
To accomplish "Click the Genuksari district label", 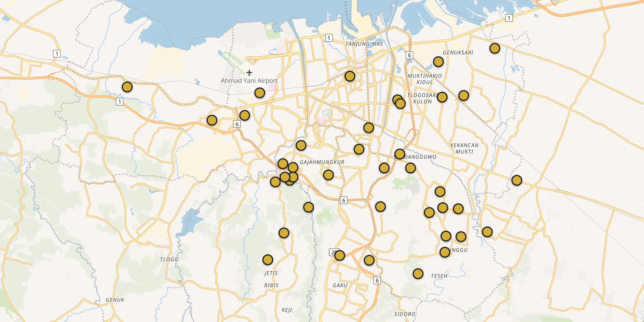I will tap(458, 53).
